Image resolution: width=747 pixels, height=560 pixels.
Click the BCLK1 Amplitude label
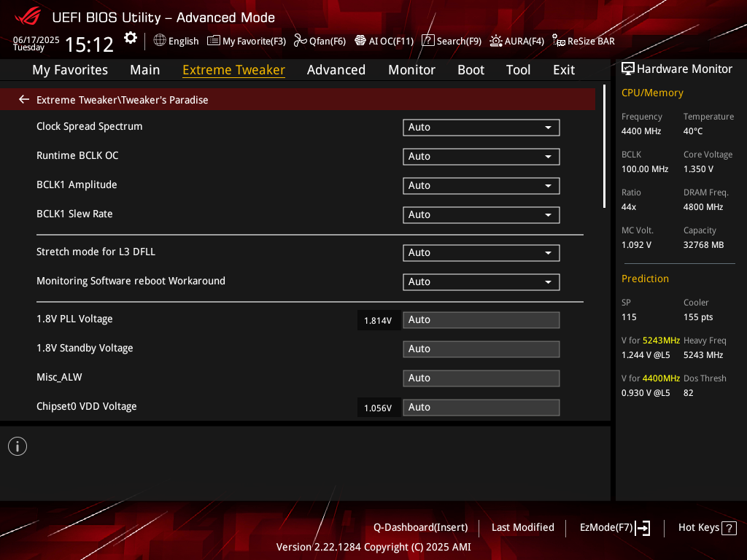tap(77, 184)
